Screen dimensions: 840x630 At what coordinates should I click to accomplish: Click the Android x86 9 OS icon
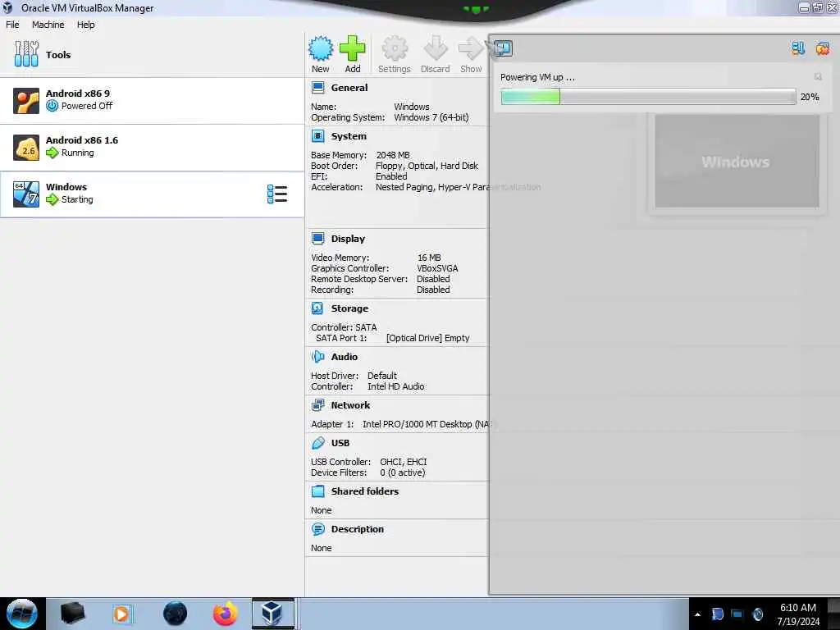pyautogui.click(x=26, y=101)
